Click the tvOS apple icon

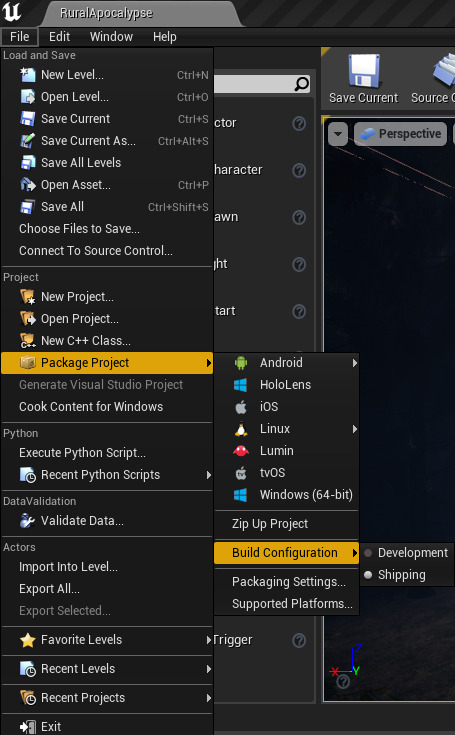click(241, 473)
